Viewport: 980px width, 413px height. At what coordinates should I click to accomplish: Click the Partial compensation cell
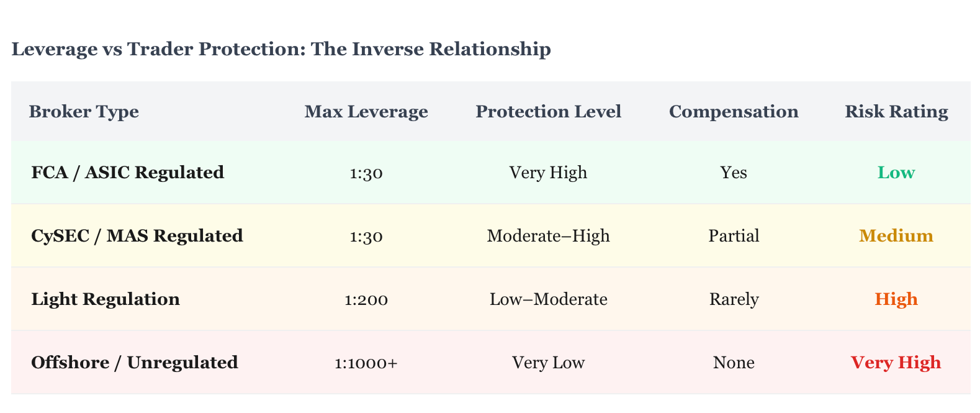(734, 236)
